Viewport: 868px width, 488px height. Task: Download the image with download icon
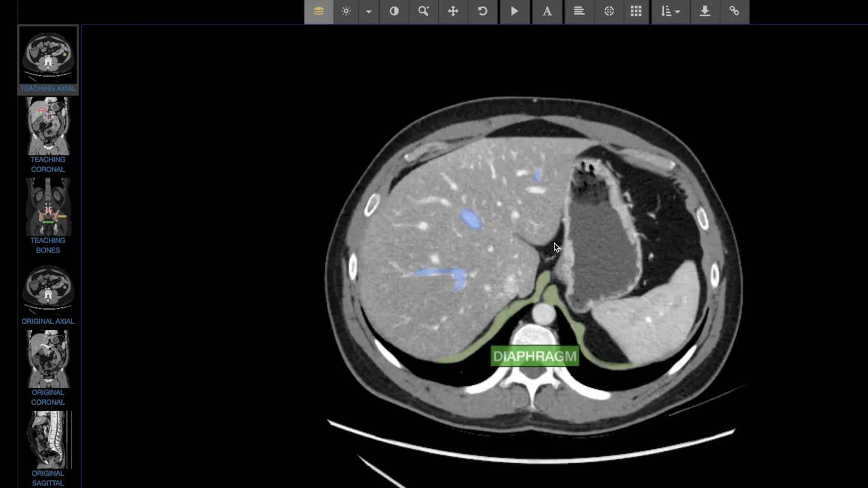coord(705,11)
